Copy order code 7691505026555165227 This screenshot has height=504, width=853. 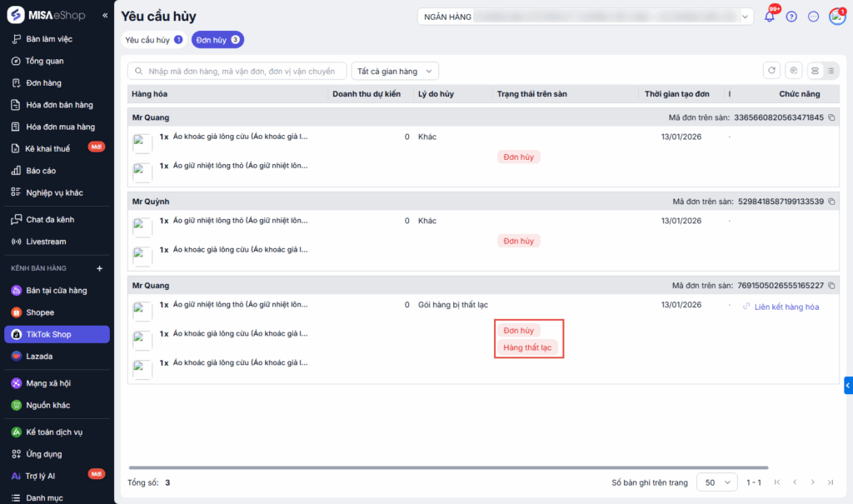(x=831, y=285)
